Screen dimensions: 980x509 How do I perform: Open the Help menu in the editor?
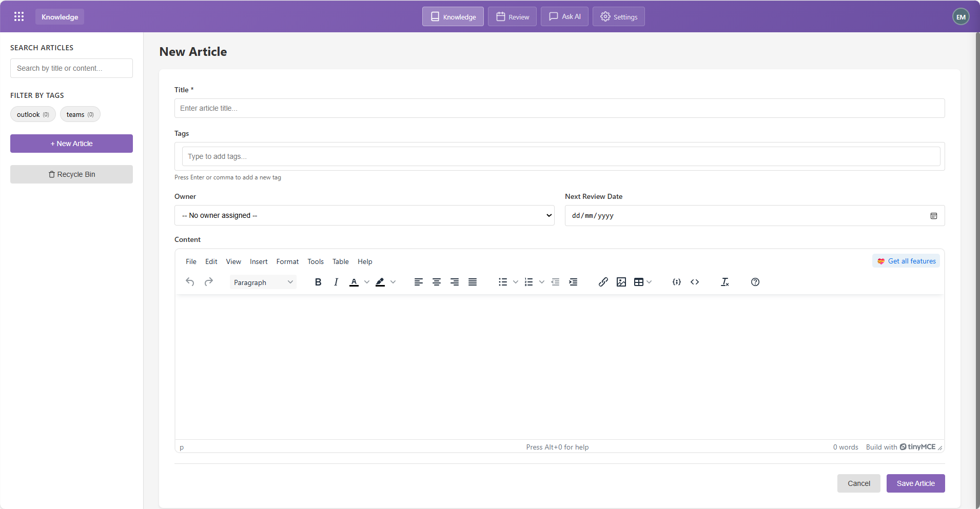click(x=365, y=261)
